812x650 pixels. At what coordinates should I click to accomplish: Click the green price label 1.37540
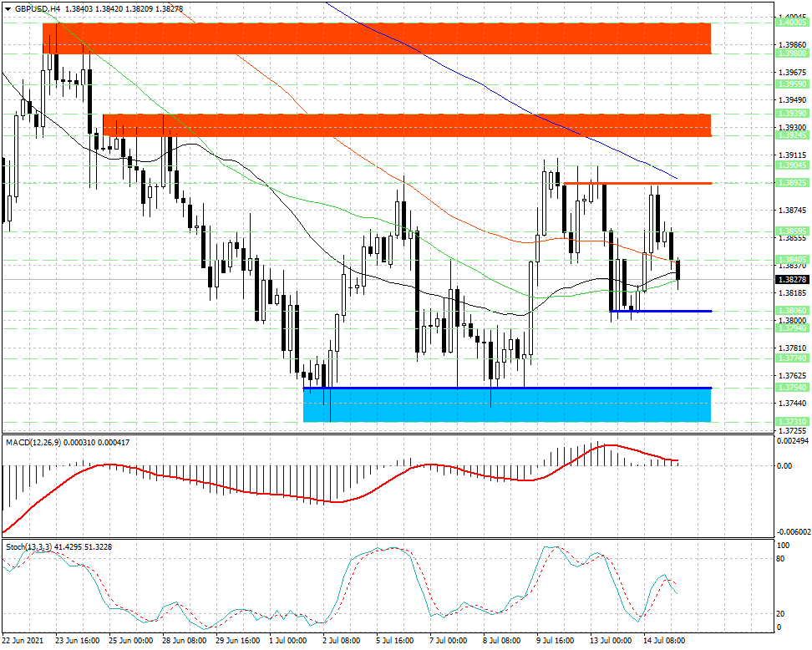(792, 388)
